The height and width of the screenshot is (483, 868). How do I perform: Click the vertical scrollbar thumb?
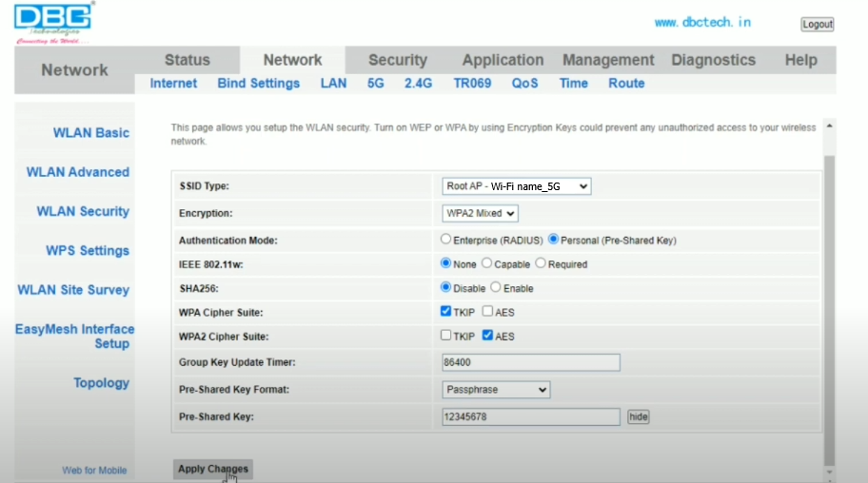[x=829, y=311]
